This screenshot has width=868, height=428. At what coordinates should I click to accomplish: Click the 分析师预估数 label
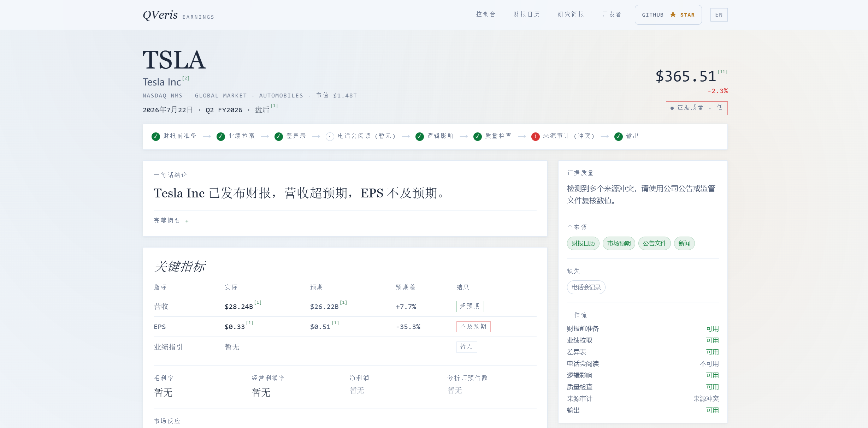pos(467,378)
